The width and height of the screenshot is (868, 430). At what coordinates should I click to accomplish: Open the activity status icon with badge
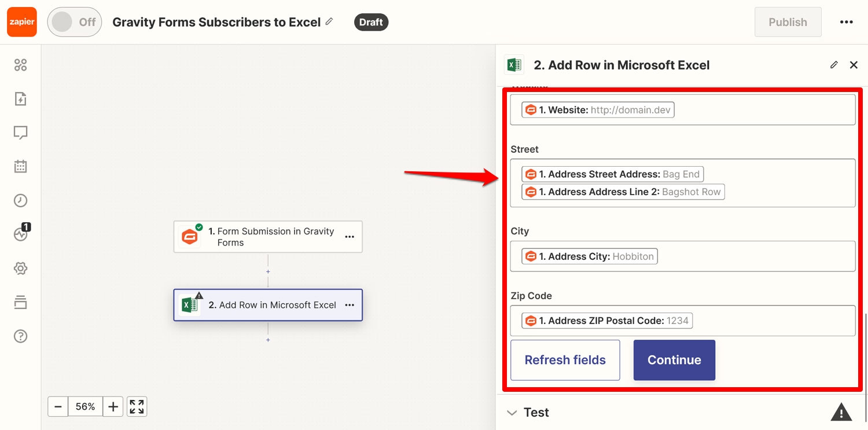click(21, 233)
